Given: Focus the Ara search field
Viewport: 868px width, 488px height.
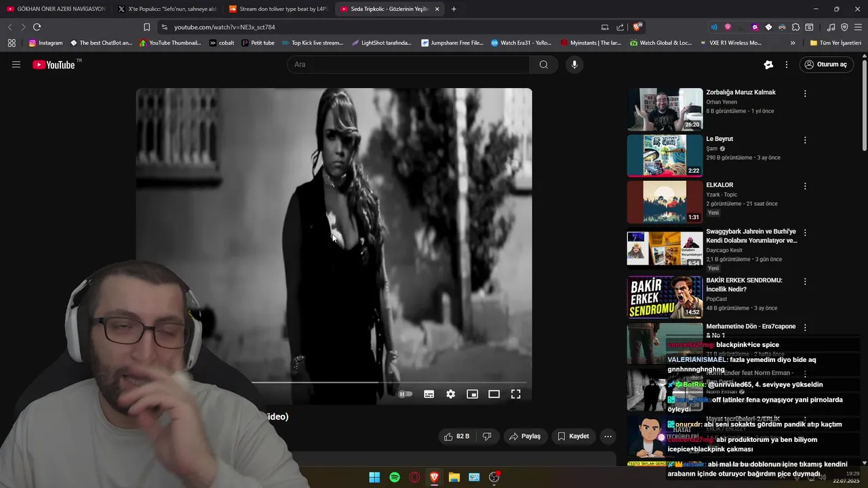Looking at the screenshot, I should (x=409, y=64).
